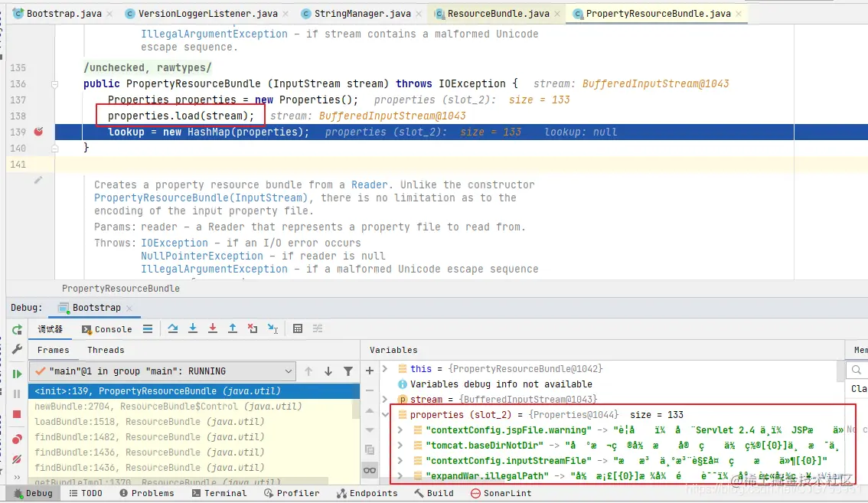Close the PropertyResourceBundle.java tab
Viewport: 868px width, 503px height.
coord(739,14)
